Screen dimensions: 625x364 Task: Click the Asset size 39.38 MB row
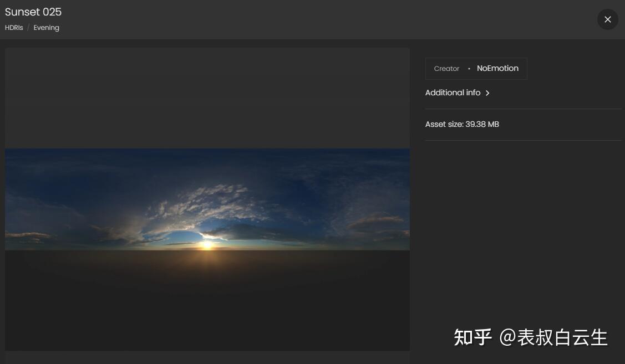click(462, 124)
